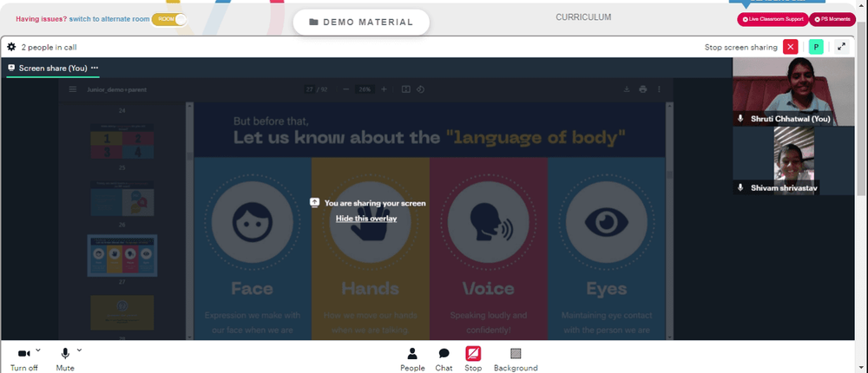The width and height of the screenshot is (868, 373).
Task: Open the Chat panel
Action: click(444, 359)
